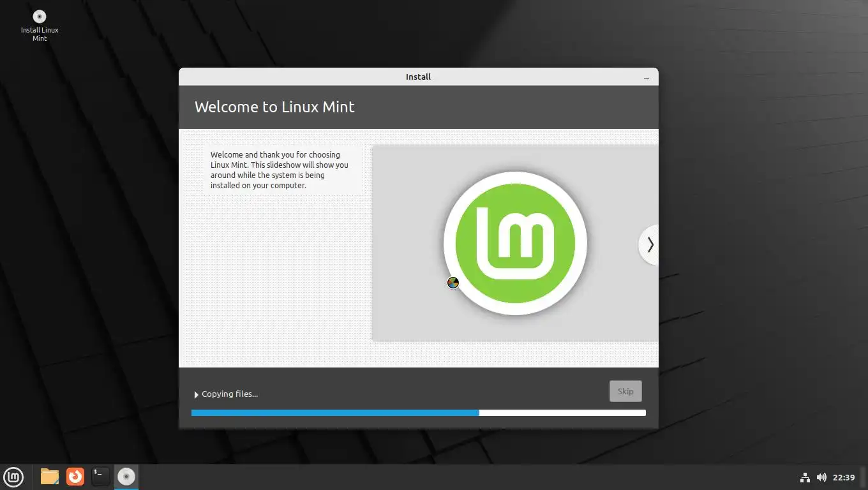This screenshot has height=490, width=868.
Task: Click the Welcome to Linux Mint heading
Action: (x=274, y=107)
